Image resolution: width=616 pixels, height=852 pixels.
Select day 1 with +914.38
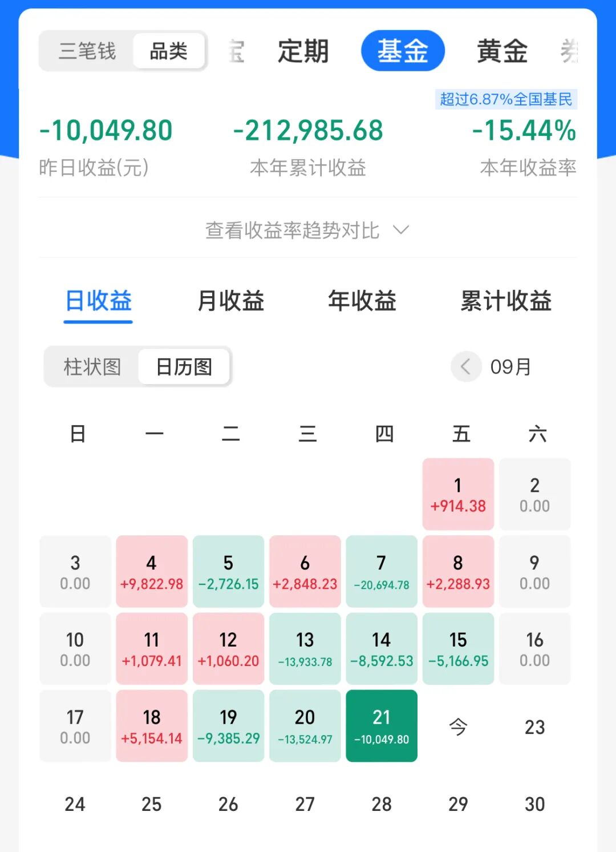pos(458,494)
